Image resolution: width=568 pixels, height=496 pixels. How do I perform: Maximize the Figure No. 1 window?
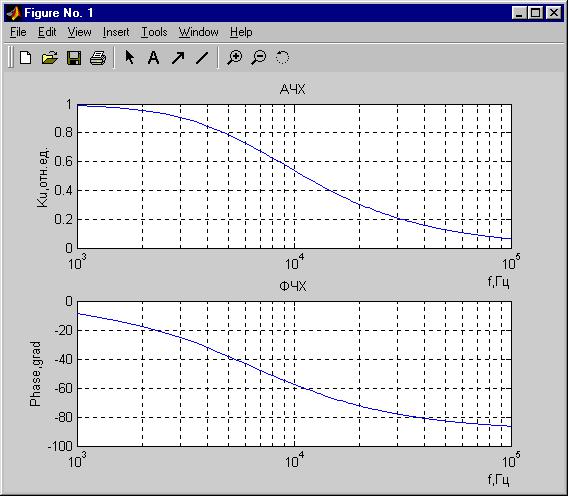point(535,13)
